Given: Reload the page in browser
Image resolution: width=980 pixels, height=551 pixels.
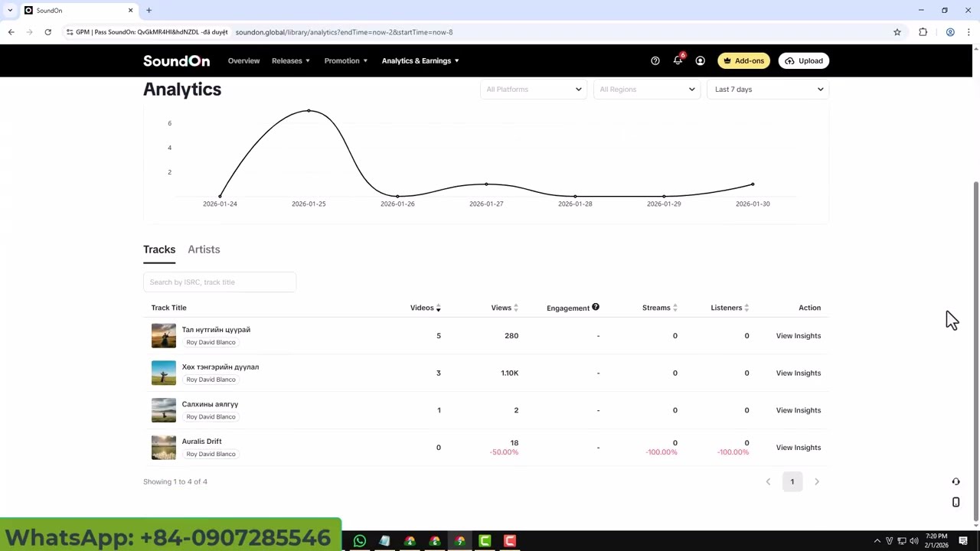Looking at the screenshot, I should (x=47, y=32).
